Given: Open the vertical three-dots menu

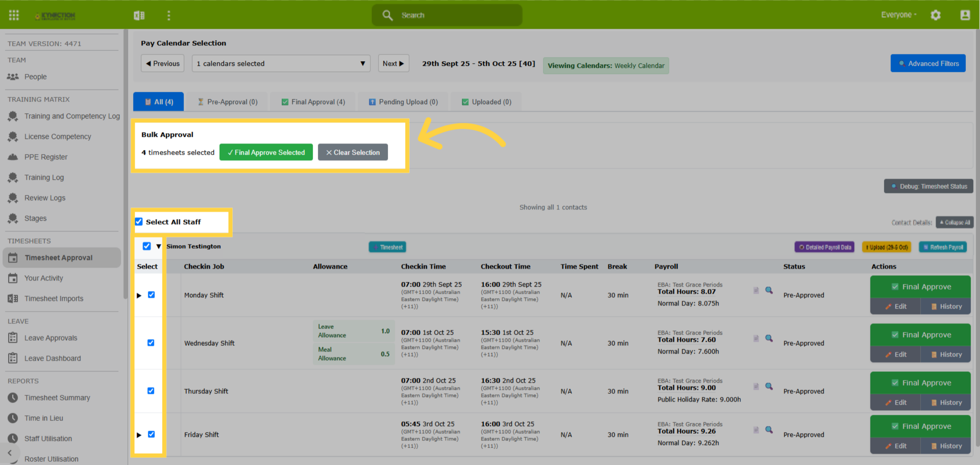Looking at the screenshot, I should tap(169, 15).
